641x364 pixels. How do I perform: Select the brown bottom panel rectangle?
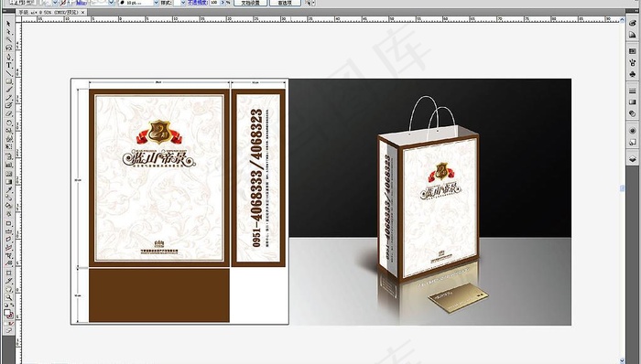(x=159, y=295)
